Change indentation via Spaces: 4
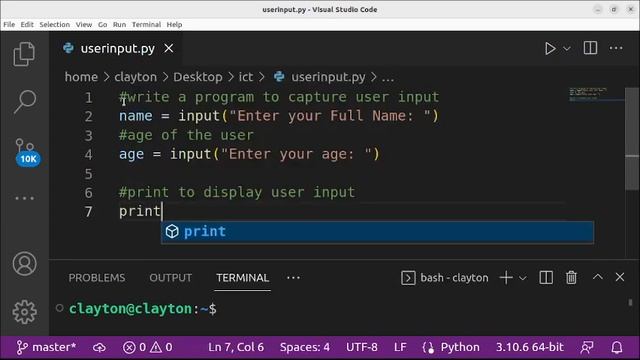 point(304,347)
